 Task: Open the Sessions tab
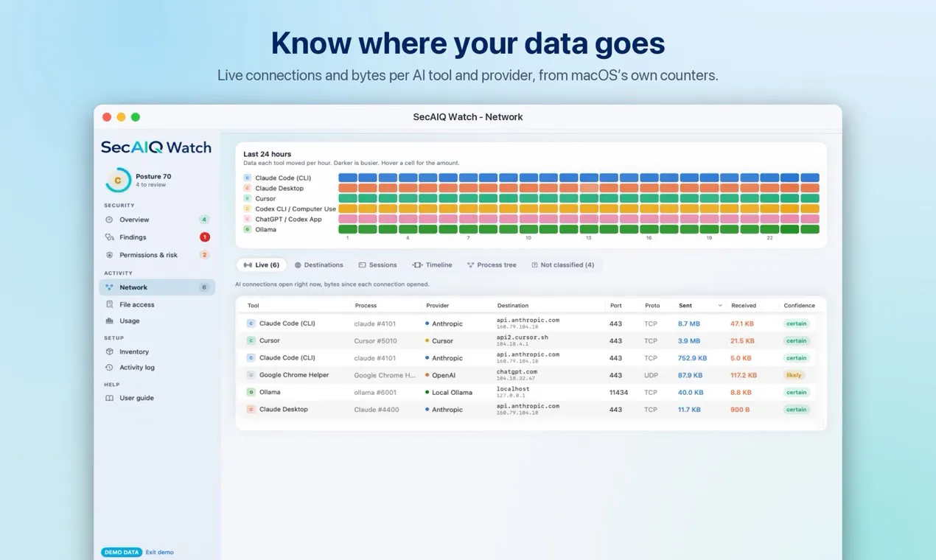pyautogui.click(x=377, y=265)
